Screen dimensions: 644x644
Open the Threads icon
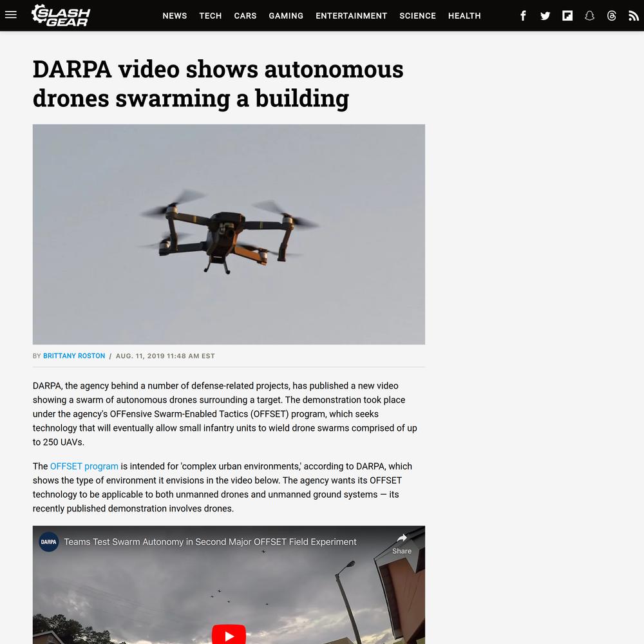(612, 15)
